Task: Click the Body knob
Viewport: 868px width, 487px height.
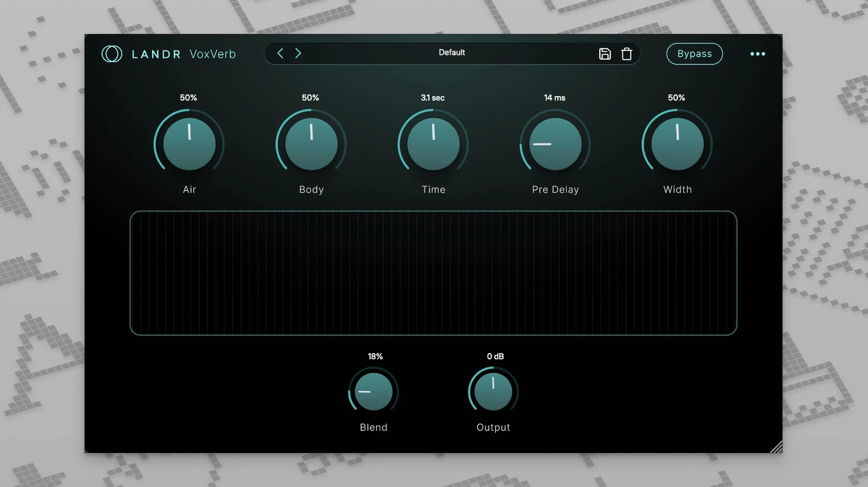Action: pos(311,144)
